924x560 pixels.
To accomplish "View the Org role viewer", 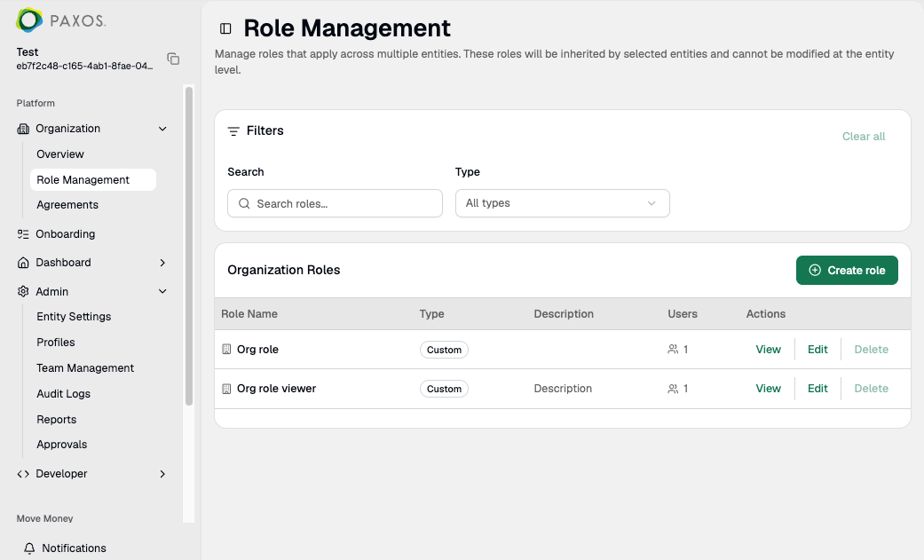I will tap(768, 389).
